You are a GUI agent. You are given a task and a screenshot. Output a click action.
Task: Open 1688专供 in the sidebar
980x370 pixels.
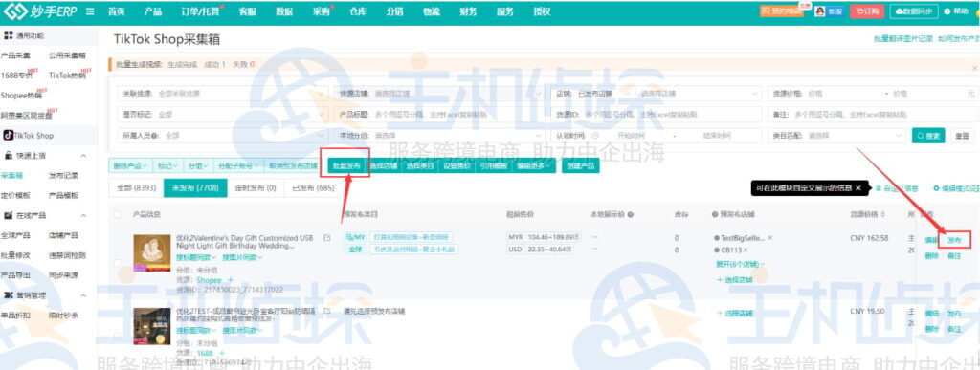click(17, 75)
